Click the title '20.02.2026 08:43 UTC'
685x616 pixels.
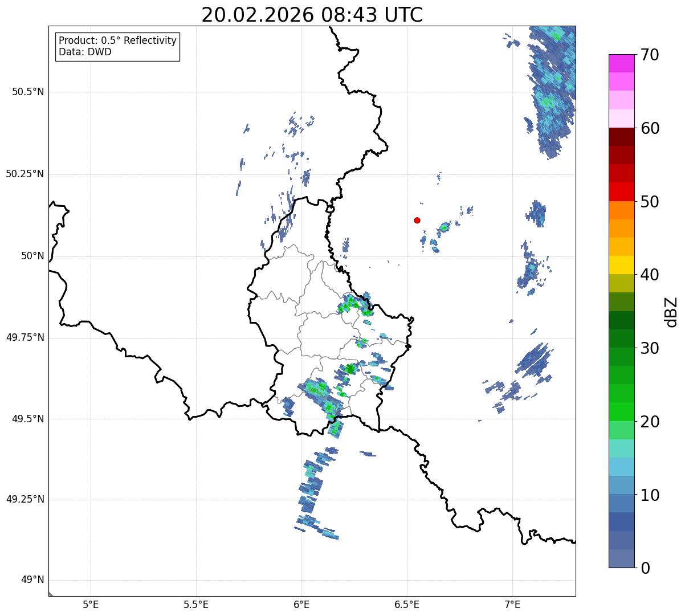pyautogui.click(x=312, y=14)
